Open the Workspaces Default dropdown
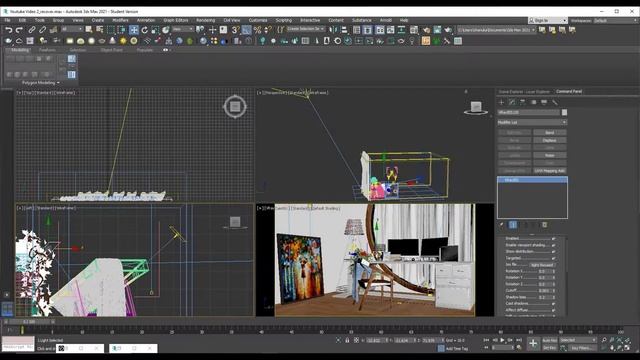Viewport: 640px width, 360px height. coord(616,20)
